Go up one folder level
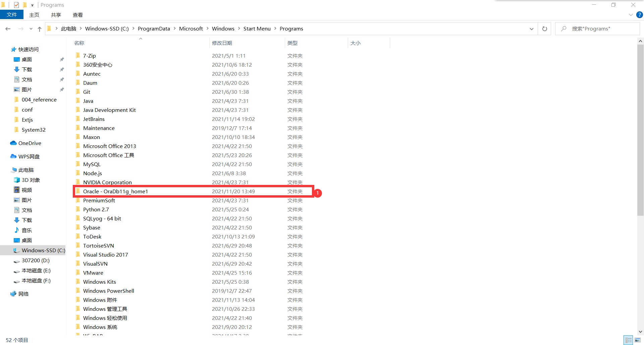644x345 pixels. click(40, 29)
